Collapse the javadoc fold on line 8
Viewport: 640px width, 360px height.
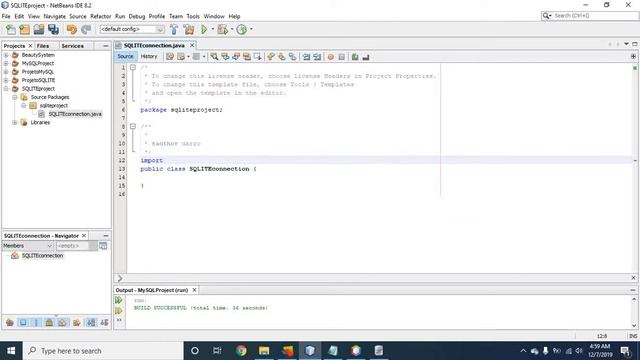pos(133,127)
